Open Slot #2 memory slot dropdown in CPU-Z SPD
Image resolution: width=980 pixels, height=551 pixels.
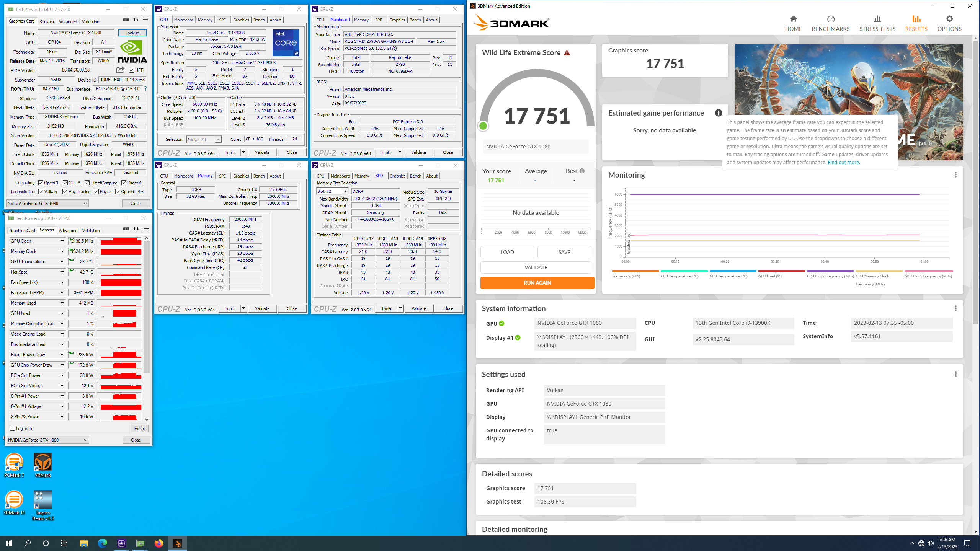[332, 191]
